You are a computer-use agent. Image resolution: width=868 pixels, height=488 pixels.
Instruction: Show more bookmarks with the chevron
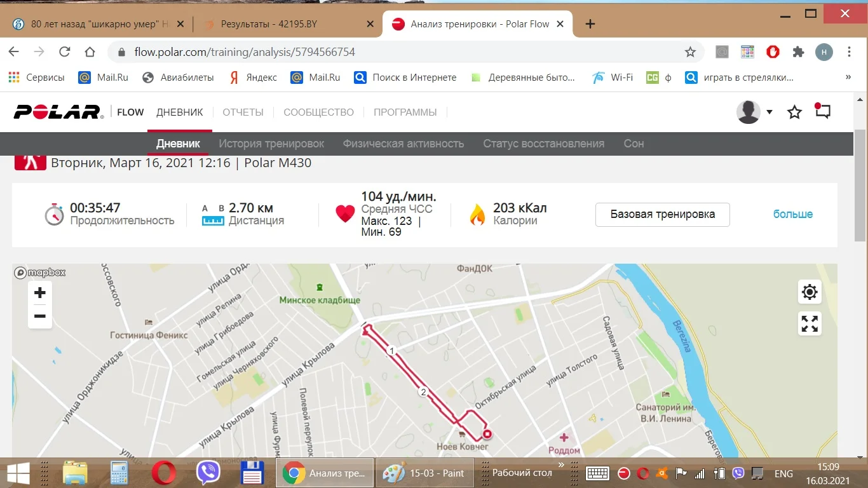(848, 78)
